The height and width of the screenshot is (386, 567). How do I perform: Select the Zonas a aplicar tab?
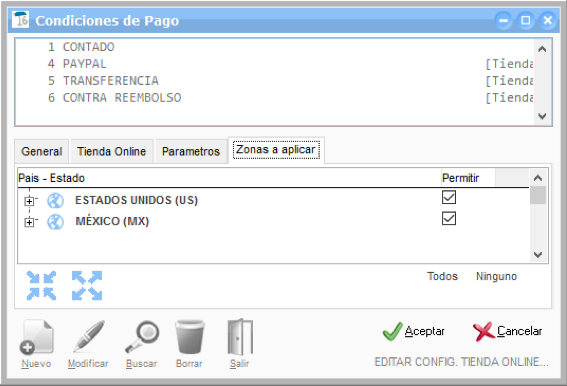click(276, 150)
